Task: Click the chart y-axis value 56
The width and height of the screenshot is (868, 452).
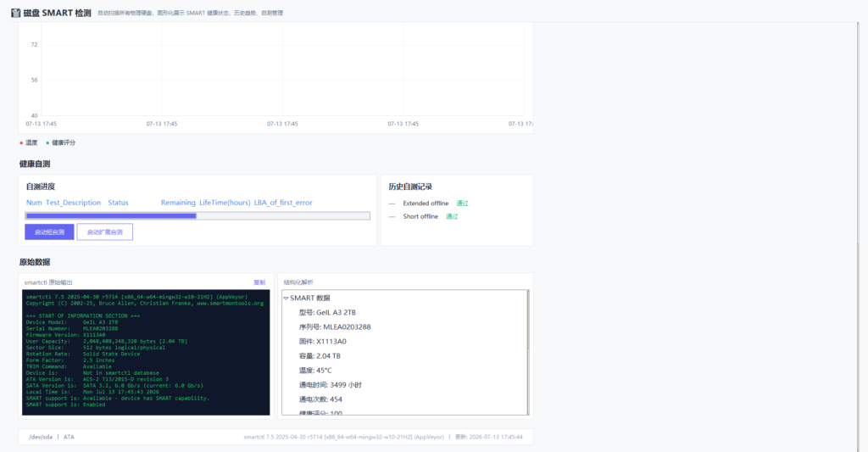Action: (34, 80)
